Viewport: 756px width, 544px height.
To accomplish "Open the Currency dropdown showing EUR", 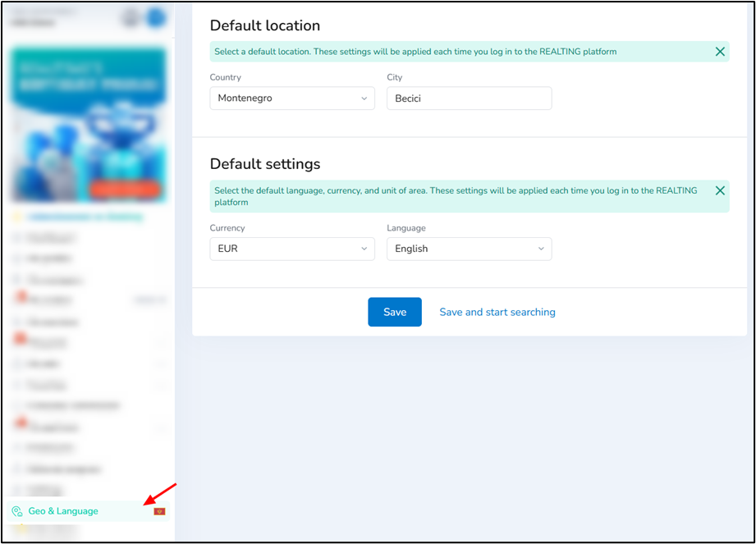I will pos(292,249).
